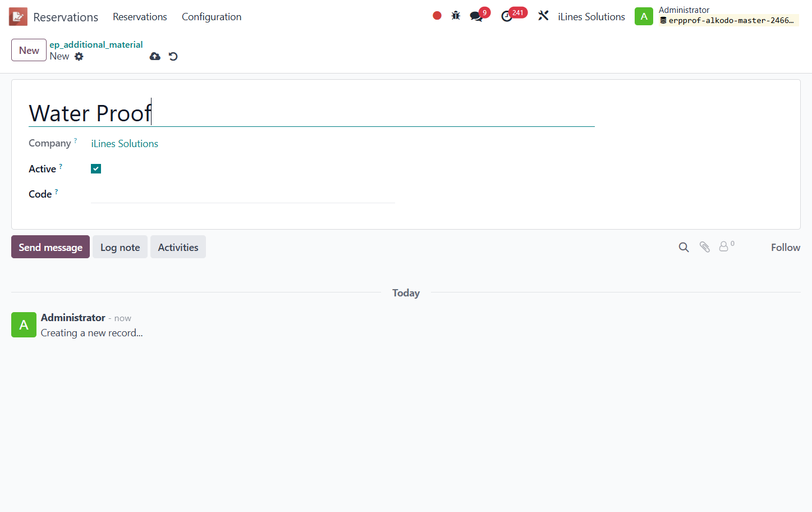
Task: Click the Code field help question mark
Action: (x=56, y=191)
